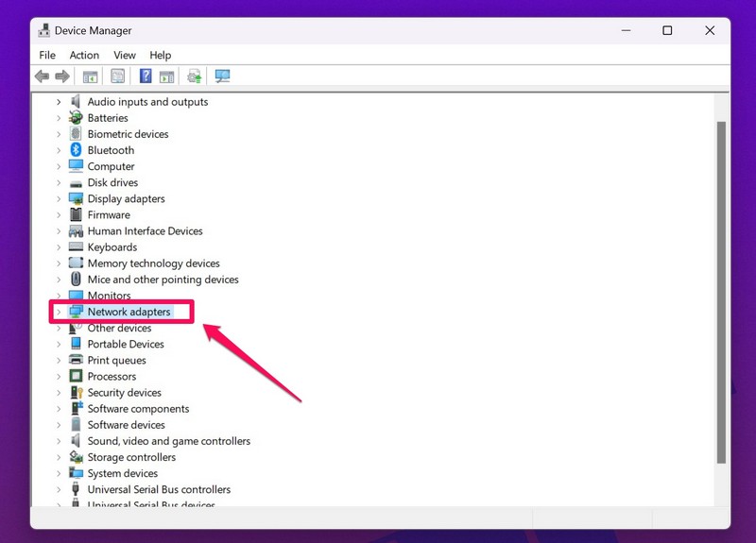756x543 pixels.
Task: Expand the Display adapters category
Action: point(59,199)
